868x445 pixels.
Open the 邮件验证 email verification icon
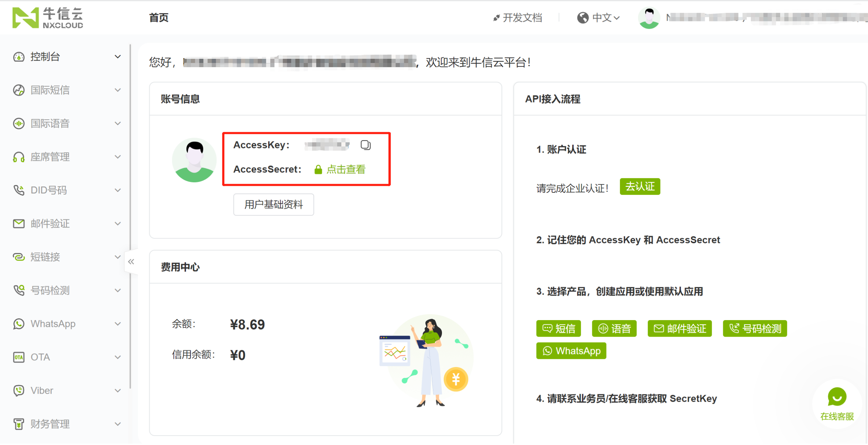(x=19, y=223)
